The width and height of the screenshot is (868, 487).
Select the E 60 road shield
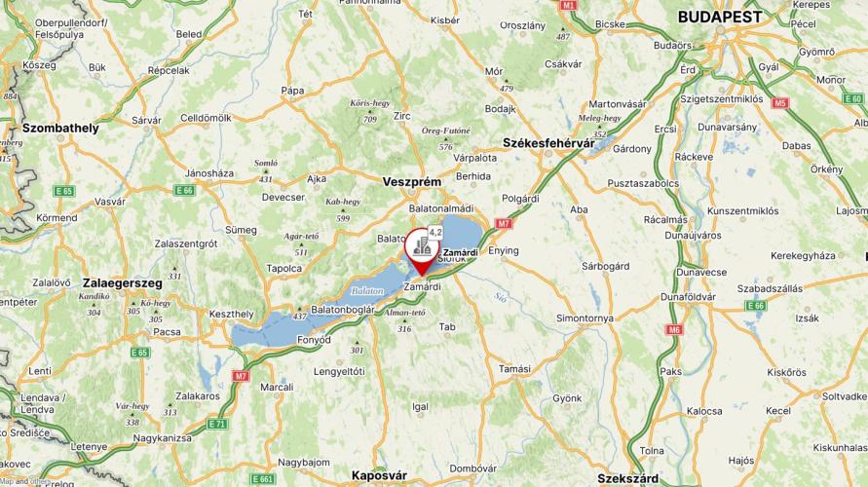click(853, 99)
